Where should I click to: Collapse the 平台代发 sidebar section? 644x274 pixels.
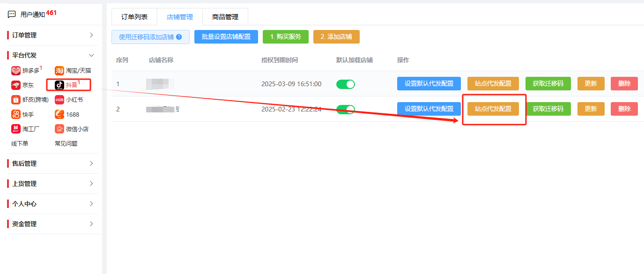tap(51, 55)
